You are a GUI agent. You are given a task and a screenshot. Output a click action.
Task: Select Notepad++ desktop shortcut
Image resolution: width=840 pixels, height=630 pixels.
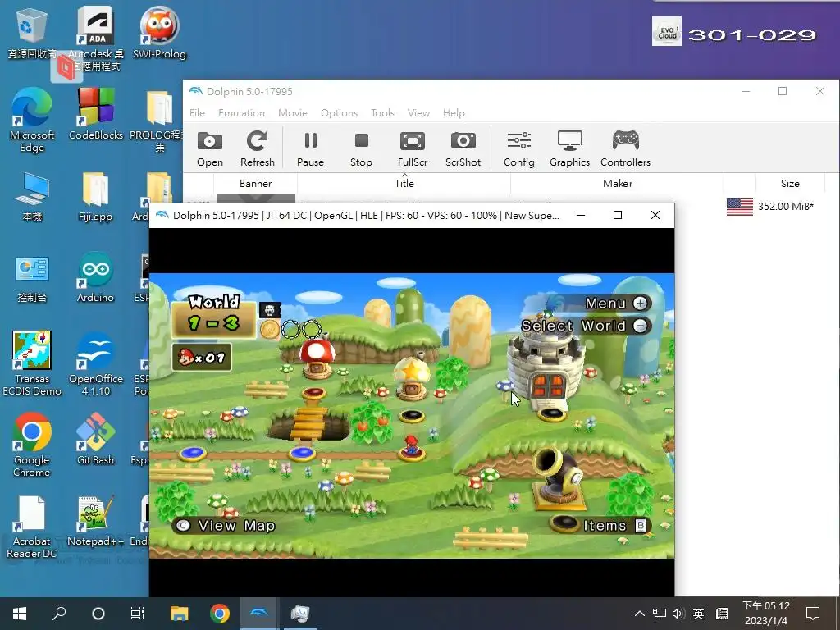(x=95, y=521)
